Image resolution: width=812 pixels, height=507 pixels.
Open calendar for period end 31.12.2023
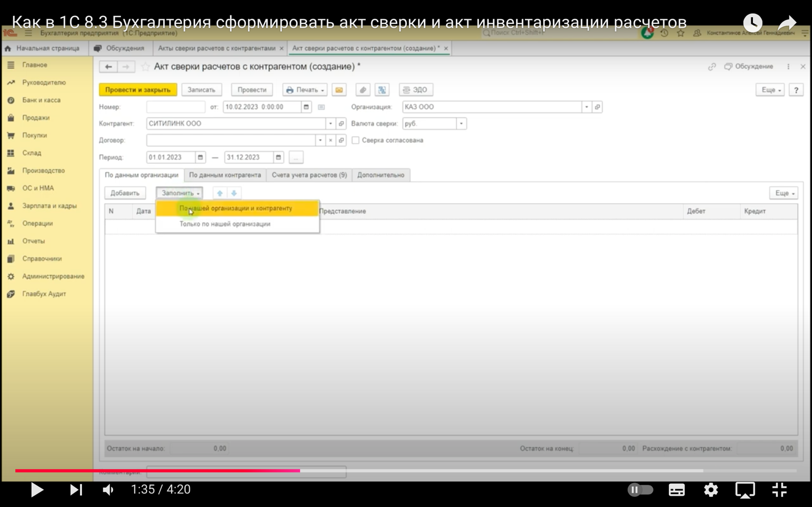(x=278, y=157)
